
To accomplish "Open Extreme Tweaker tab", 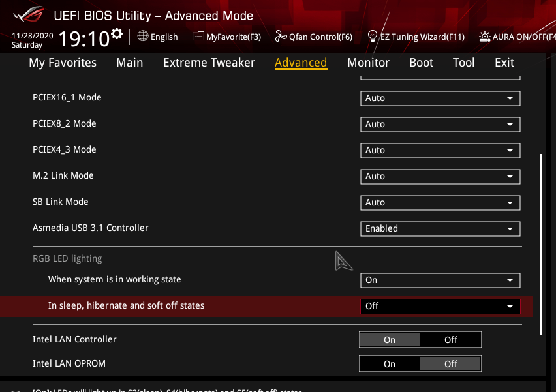I will coord(209,63).
